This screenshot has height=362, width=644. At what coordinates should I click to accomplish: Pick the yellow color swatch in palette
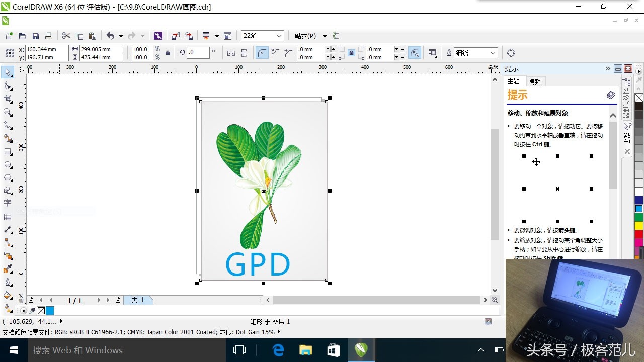tap(638, 226)
